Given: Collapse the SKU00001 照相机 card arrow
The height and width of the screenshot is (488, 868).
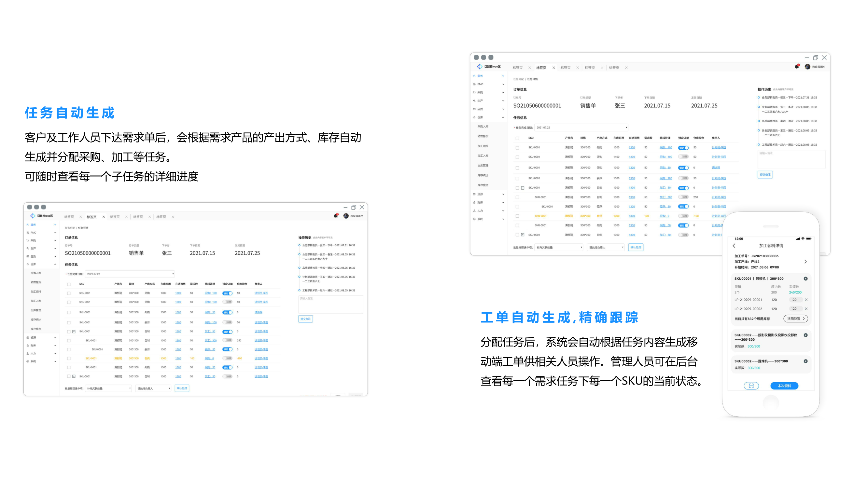Looking at the screenshot, I should pyautogui.click(x=805, y=278).
